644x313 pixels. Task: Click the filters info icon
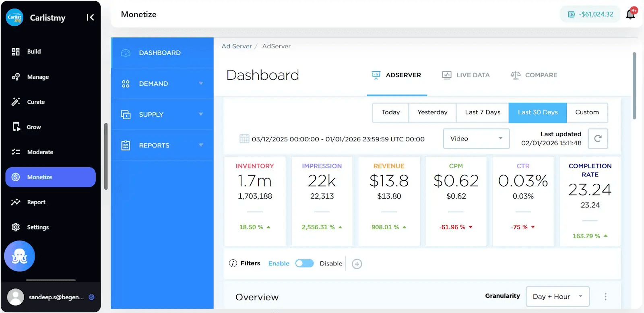233,263
